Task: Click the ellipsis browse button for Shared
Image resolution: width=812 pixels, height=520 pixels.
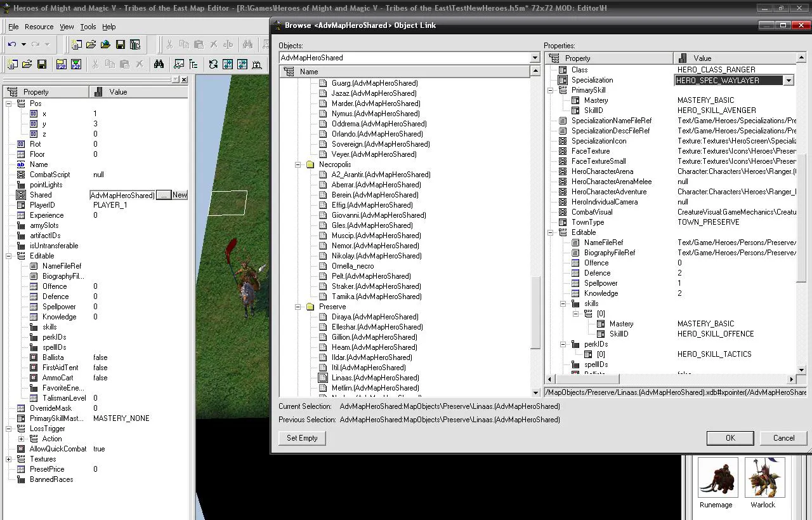Action: (x=164, y=195)
